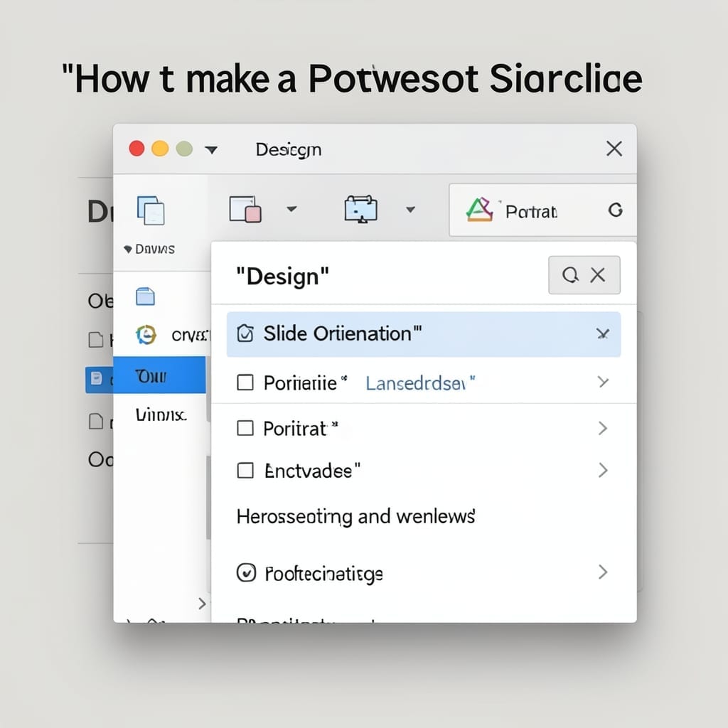Tick the Portierrie checkbox
This screenshot has width=728, height=728.
coord(245,383)
